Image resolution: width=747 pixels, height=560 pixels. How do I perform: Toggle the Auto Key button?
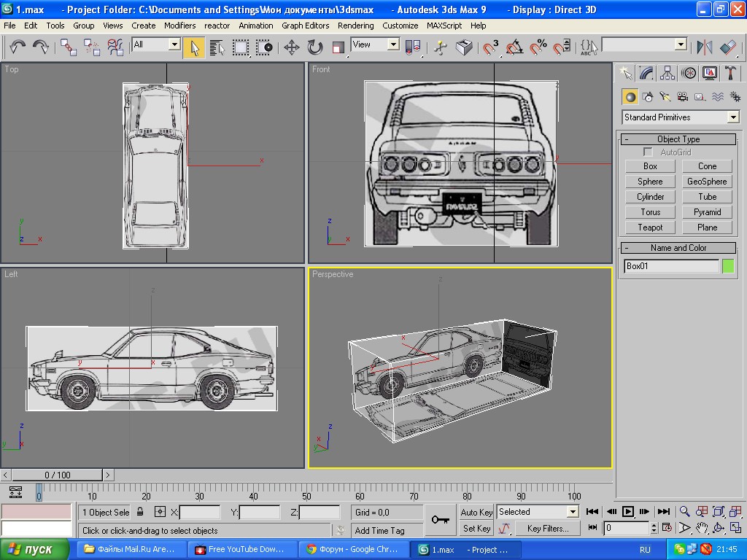(x=476, y=512)
